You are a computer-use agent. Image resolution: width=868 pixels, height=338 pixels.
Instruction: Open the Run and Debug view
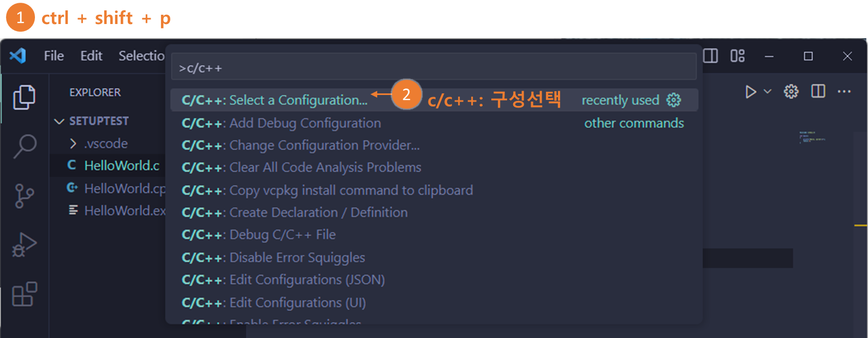(x=24, y=245)
